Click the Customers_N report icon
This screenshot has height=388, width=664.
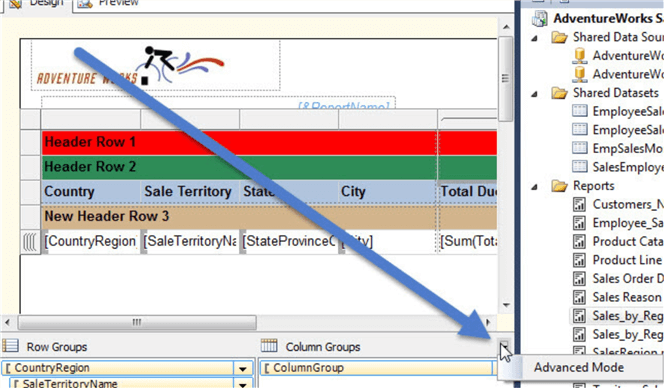click(x=579, y=204)
